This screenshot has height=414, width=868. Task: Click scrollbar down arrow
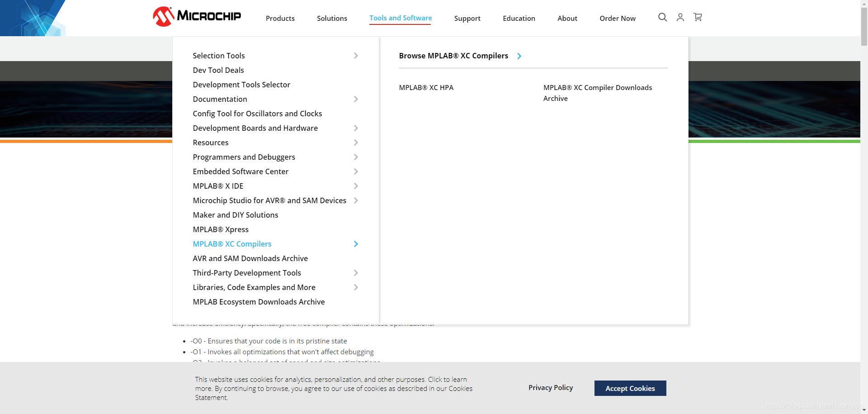coord(864,410)
